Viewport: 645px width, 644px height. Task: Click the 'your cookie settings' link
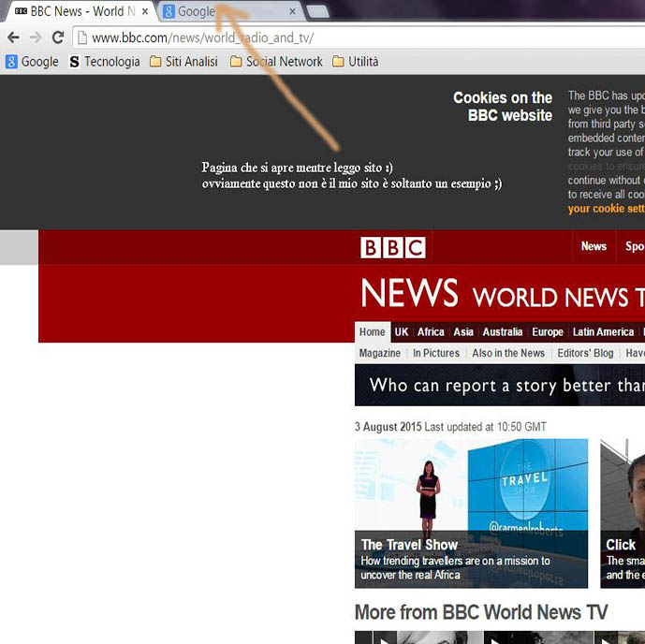(x=607, y=209)
